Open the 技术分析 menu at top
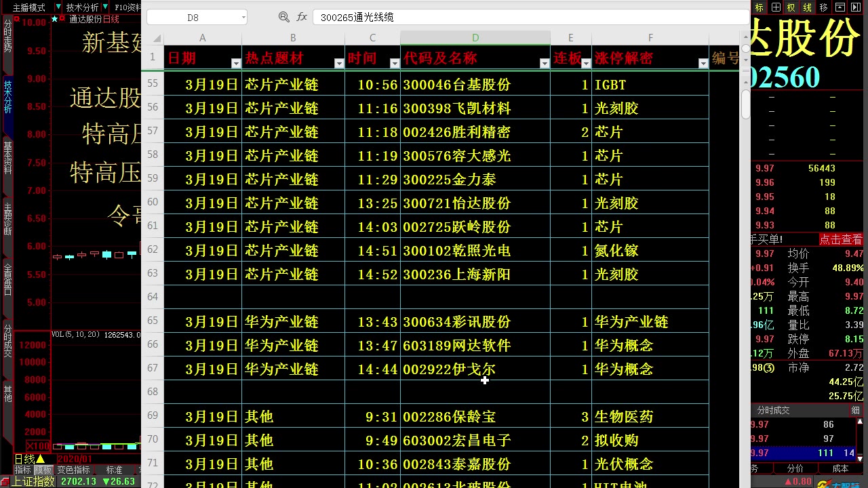Screen dimensions: 868x488 [82, 7]
